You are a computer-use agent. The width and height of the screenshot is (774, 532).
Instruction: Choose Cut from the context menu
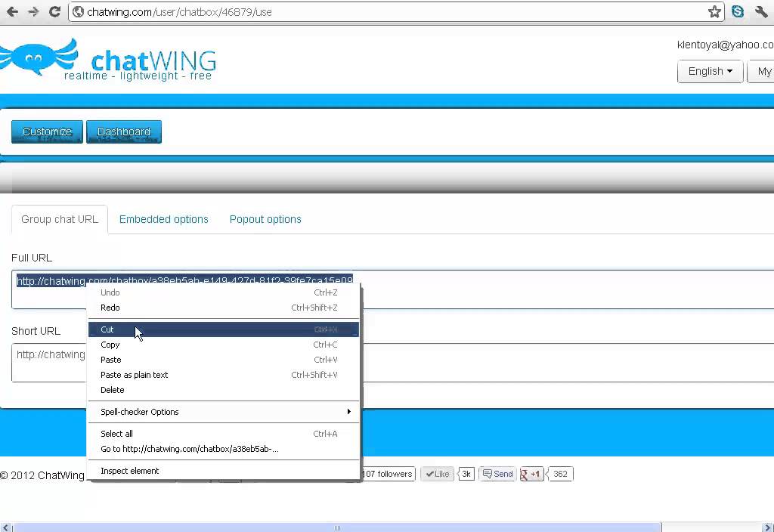click(224, 329)
